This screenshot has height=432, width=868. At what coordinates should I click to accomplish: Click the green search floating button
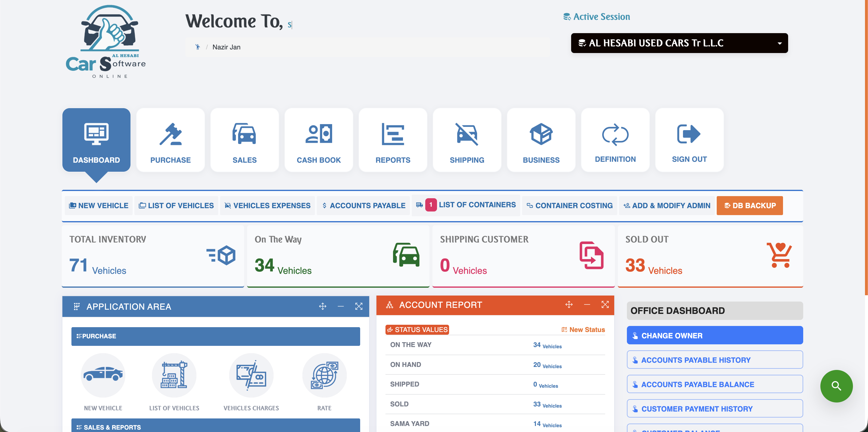pyautogui.click(x=836, y=386)
